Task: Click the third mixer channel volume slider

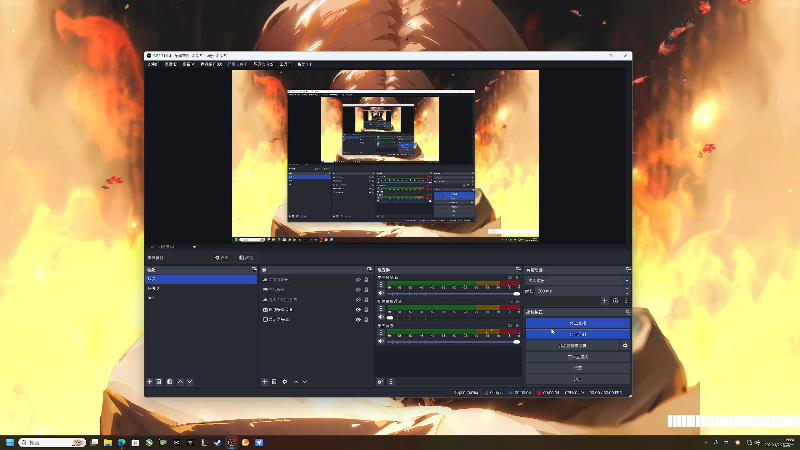Action: pos(453,341)
